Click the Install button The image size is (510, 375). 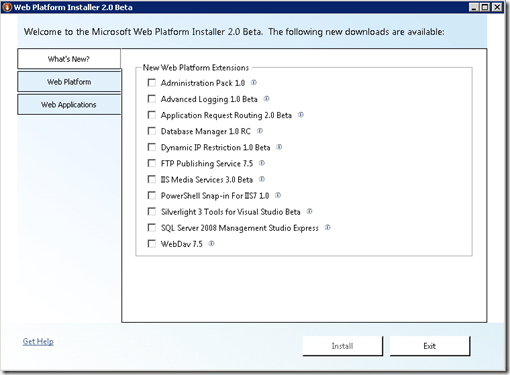(342, 346)
